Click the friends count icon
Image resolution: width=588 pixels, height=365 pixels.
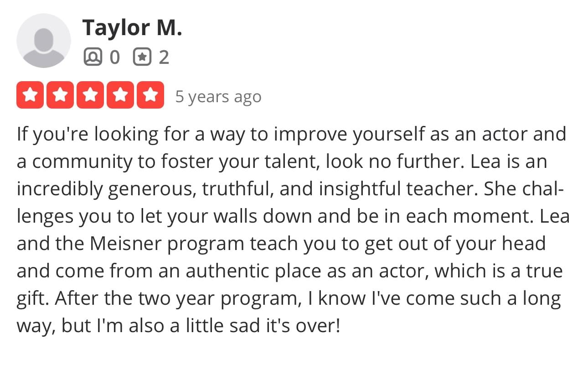click(x=93, y=57)
